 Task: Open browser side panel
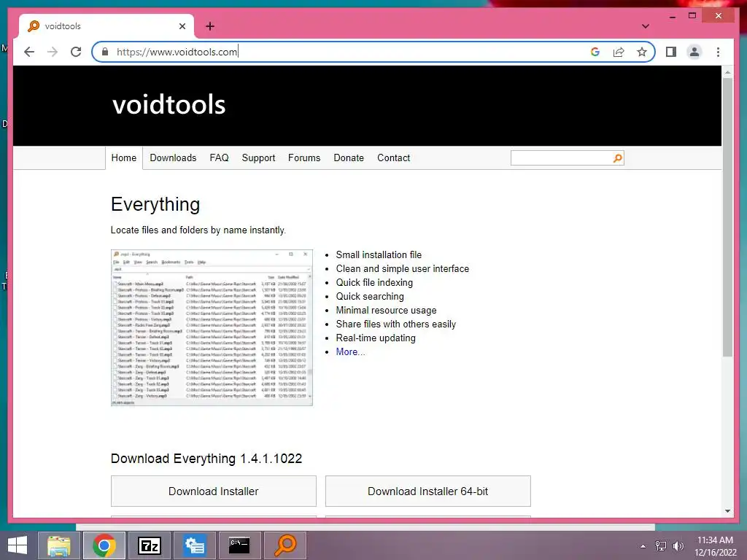point(671,52)
